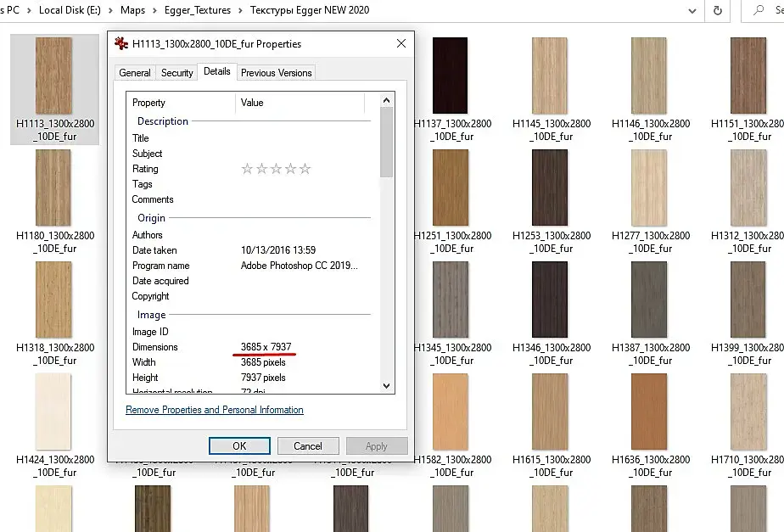Screen dimensions: 784x532
Task: Click the scroll up arrow in Details list
Action: [386, 100]
